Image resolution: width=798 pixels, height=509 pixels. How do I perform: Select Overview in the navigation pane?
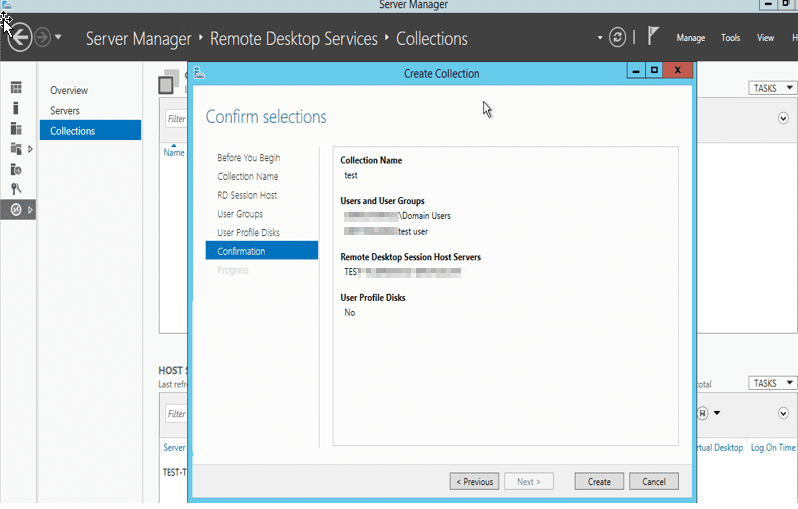[x=69, y=90]
